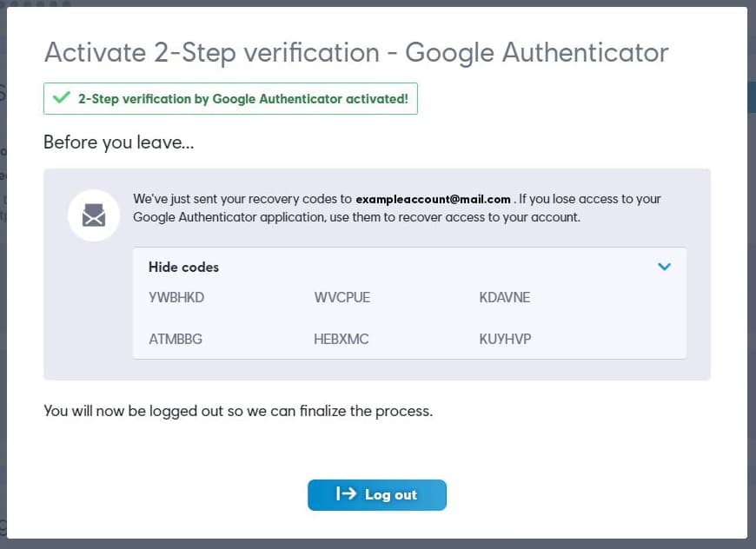Viewport: 756px width, 549px height.
Task: Select recovery code KUYHVP
Action: pyautogui.click(x=505, y=339)
